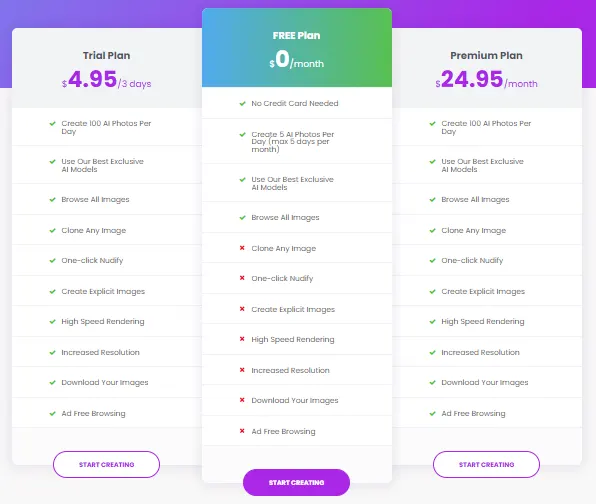Click the $4.95 per 3 days price
Screen dimensions: 596x504
coord(106,79)
